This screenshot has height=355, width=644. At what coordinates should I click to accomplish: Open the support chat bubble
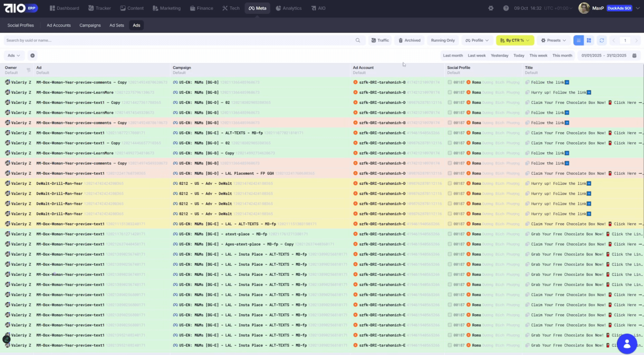pyautogui.click(x=627, y=344)
